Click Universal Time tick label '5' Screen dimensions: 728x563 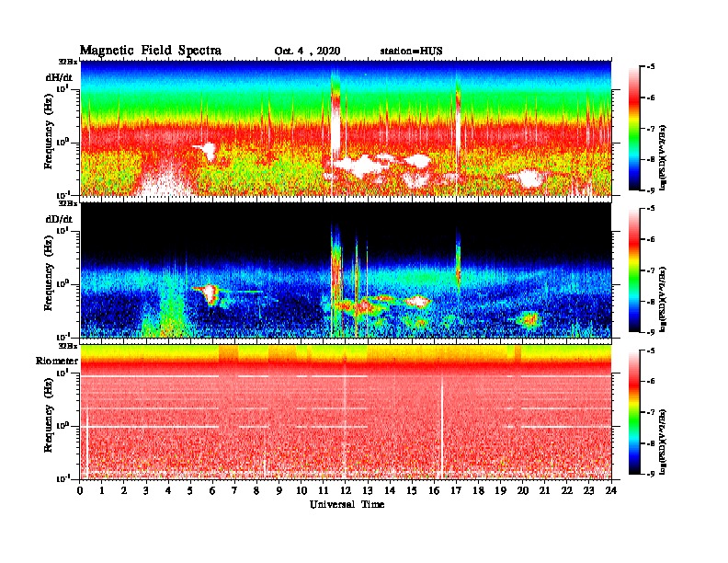(x=191, y=490)
